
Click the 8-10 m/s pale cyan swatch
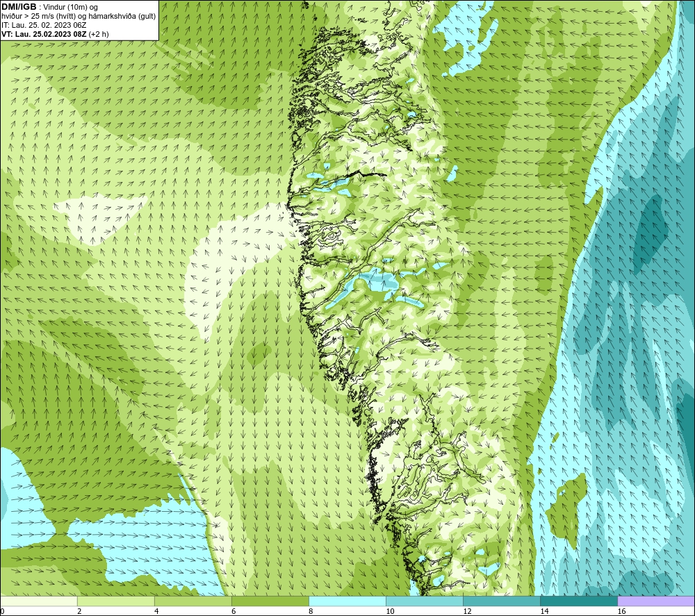pyautogui.click(x=347, y=601)
